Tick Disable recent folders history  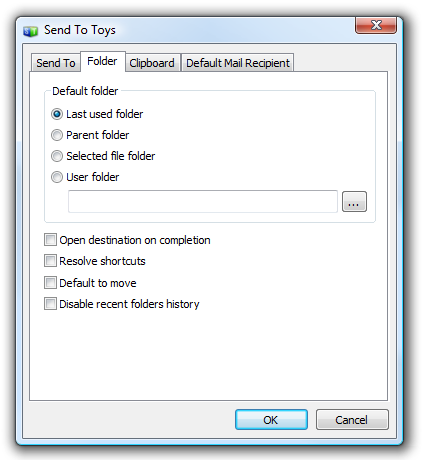click(50, 304)
